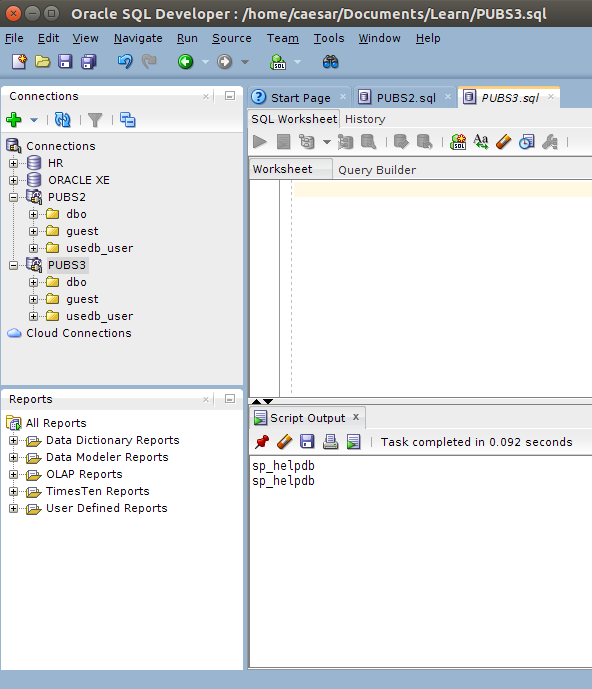Switch to the History tab
The height and width of the screenshot is (689, 592).
365,119
